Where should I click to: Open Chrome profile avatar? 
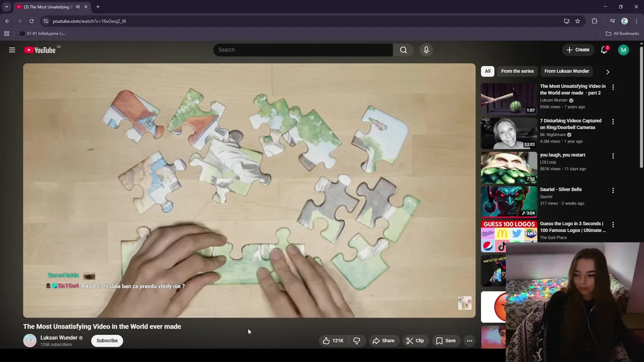(x=624, y=21)
